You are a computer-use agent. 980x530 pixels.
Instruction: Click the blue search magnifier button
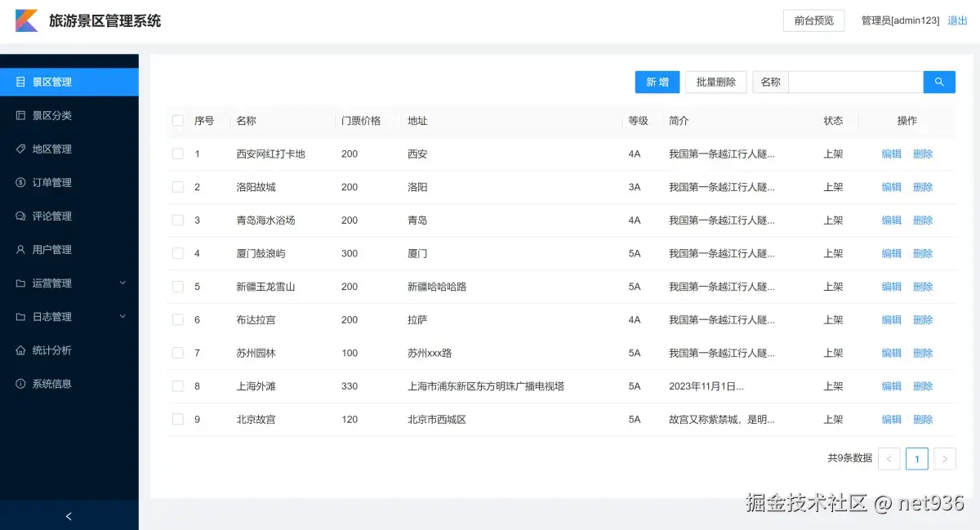coord(939,82)
